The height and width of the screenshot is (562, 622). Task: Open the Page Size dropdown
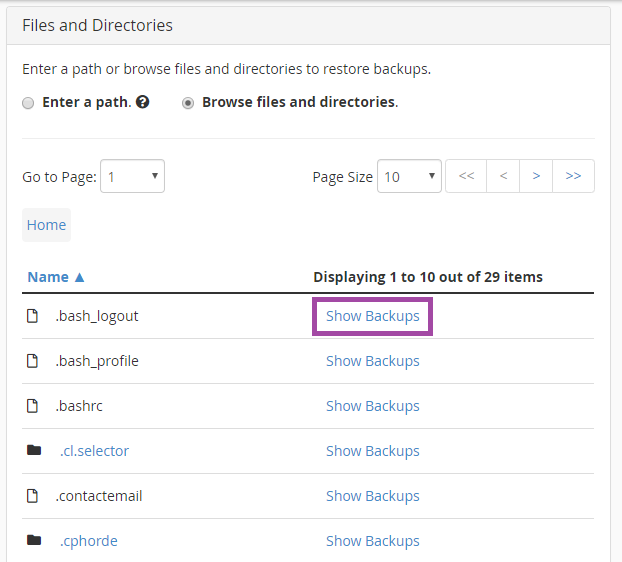[x=409, y=177]
